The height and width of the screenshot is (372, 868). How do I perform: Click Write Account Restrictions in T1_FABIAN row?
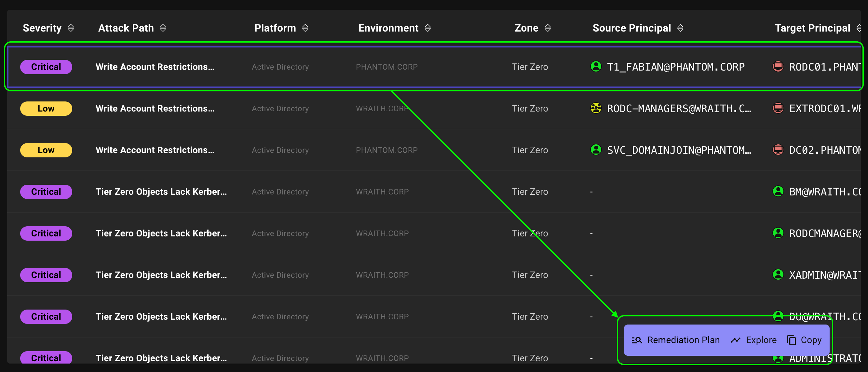(x=155, y=67)
